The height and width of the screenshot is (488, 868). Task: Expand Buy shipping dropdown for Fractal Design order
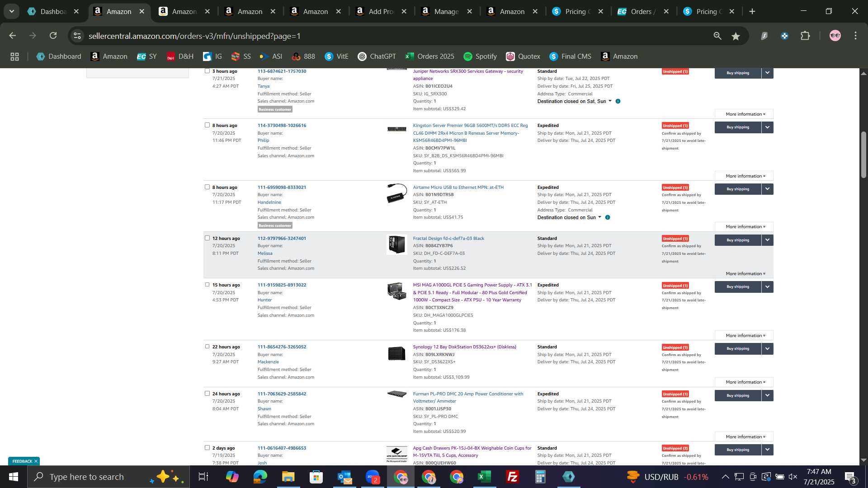(767, 240)
